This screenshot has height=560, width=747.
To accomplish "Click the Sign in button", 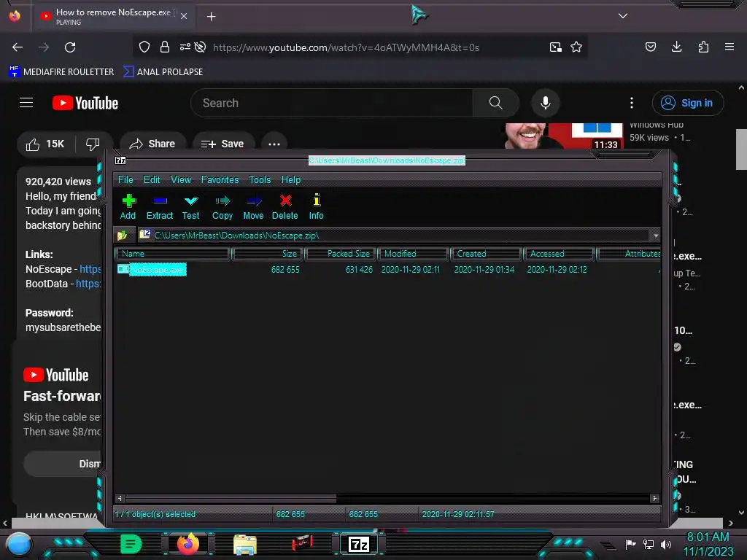I will pos(688,103).
